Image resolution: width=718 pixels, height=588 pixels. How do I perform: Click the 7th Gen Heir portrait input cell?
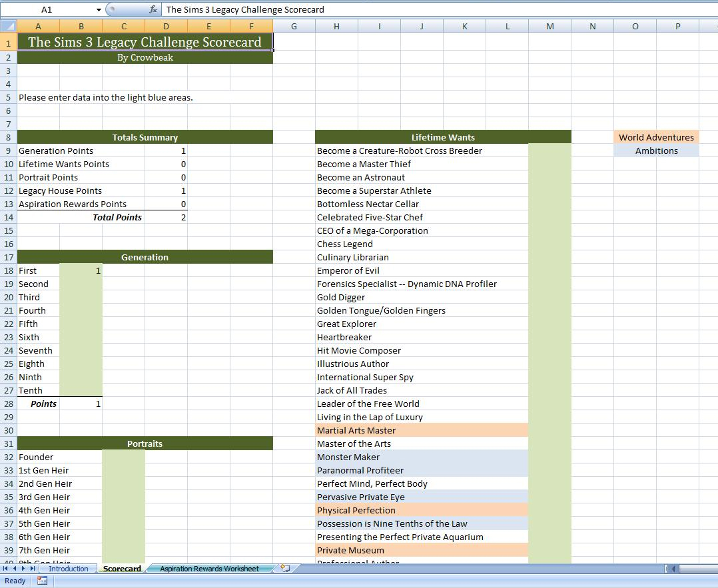pyautogui.click(x=124, y=551)
